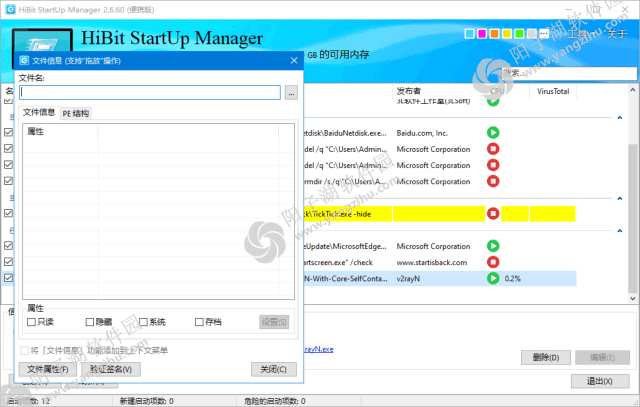This screenshot has height=407, width=640.
Task: Click the 0.2% CPU value
Action: point(513,279)
